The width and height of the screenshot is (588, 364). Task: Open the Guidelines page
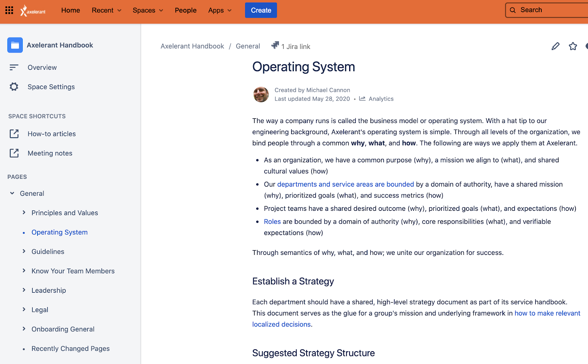[48, 252]
